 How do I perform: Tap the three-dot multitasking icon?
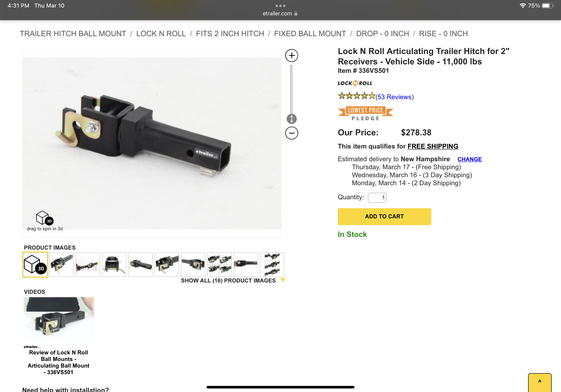pyautogui.click(x=280, y=6)
